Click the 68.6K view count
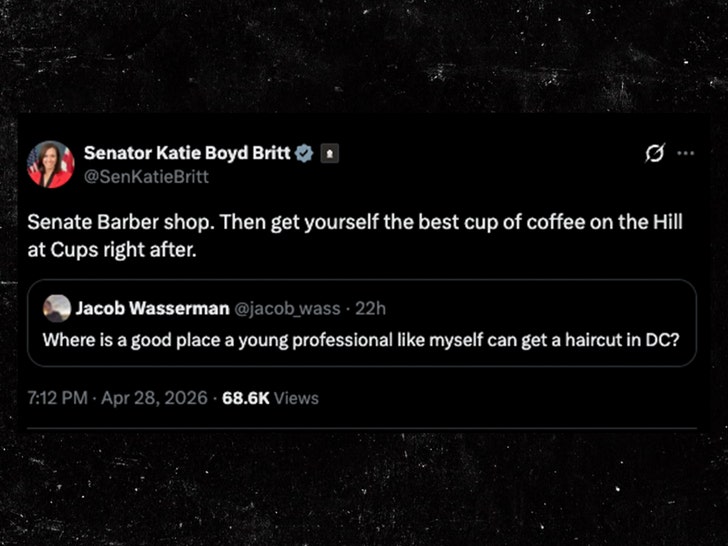 (x=245, y=397)
